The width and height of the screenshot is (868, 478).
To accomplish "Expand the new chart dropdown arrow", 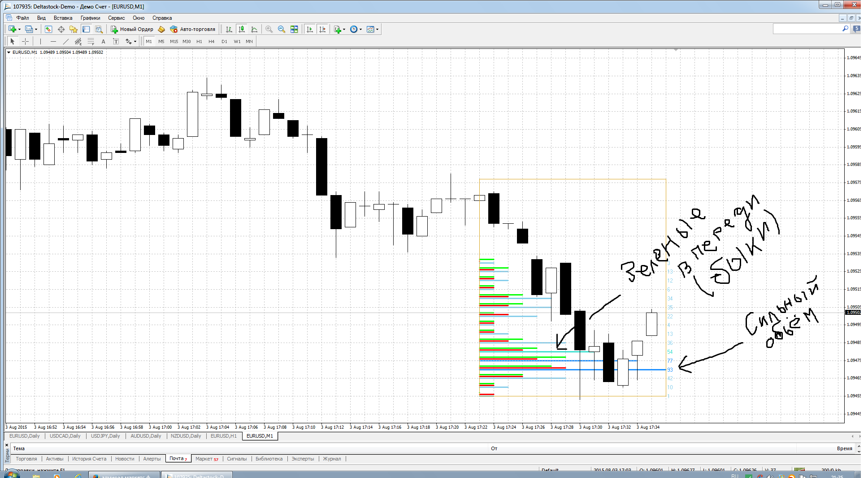I will (19, 29).
